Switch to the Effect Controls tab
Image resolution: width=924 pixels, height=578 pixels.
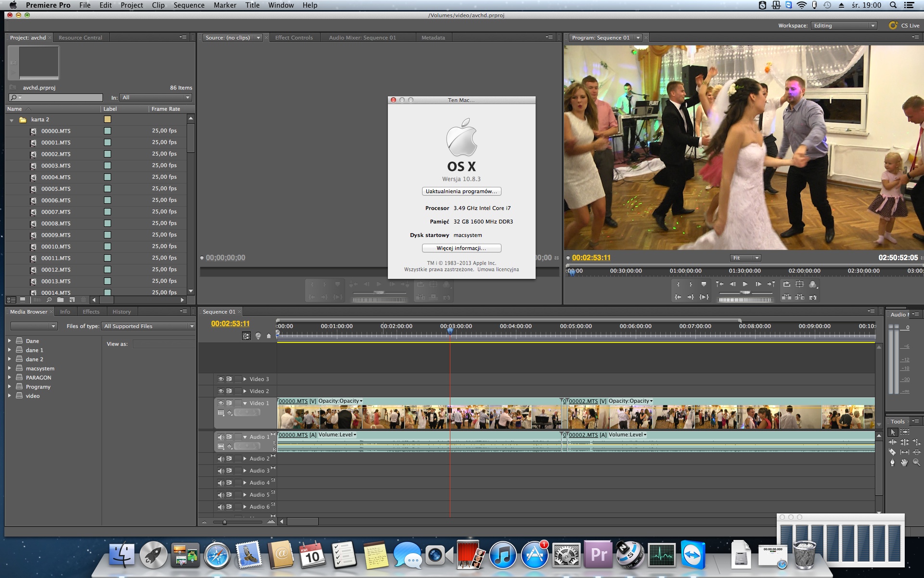click(294, 38)
